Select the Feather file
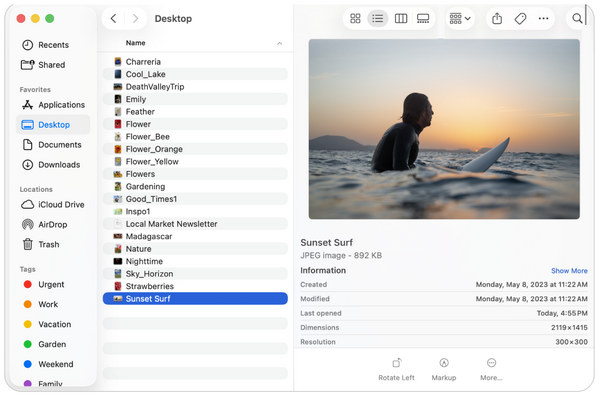 pos(195,112)
